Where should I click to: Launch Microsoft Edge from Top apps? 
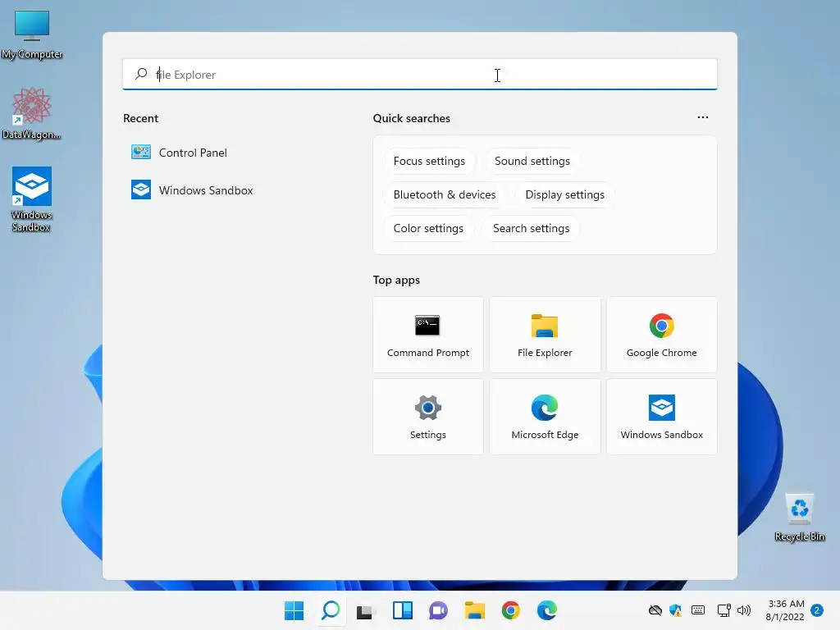tap(545, 417)
